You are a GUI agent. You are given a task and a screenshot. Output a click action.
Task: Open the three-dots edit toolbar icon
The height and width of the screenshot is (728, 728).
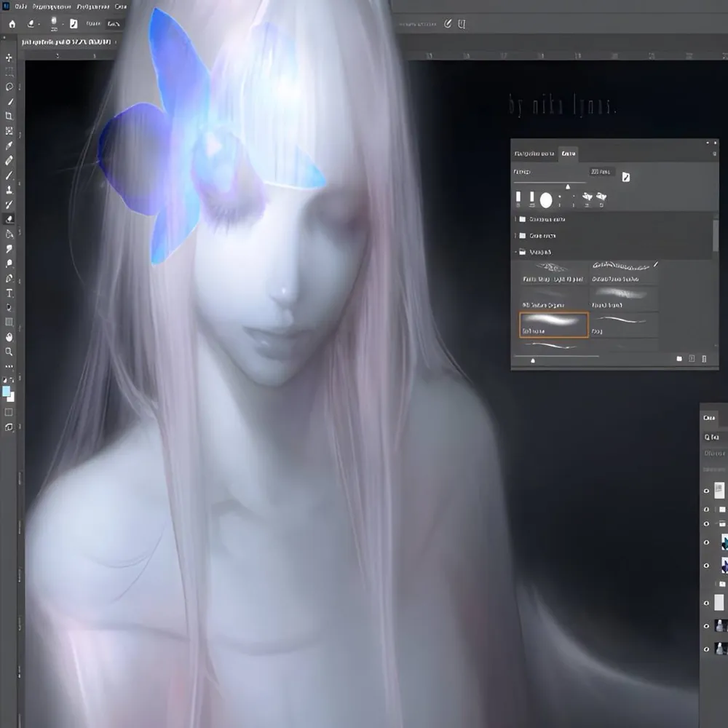click(x=9, y=366)
